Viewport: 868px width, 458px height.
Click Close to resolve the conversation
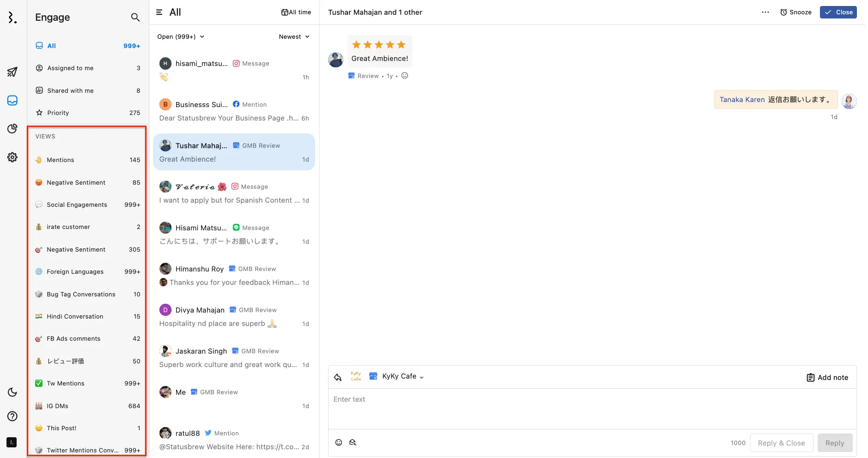[838, 12]
